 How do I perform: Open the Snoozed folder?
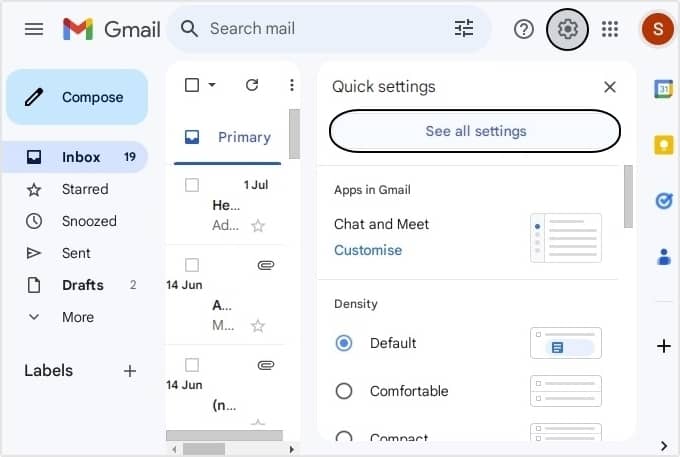coord(76,221)
